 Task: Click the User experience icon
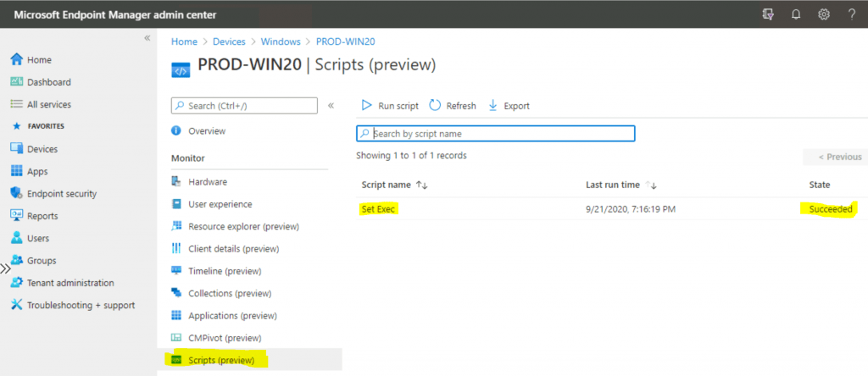point(176,204)
